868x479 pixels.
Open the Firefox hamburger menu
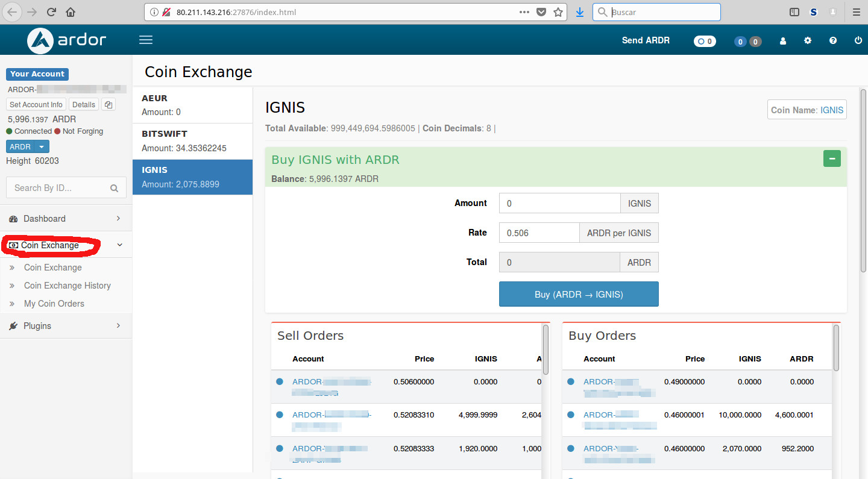856,12
